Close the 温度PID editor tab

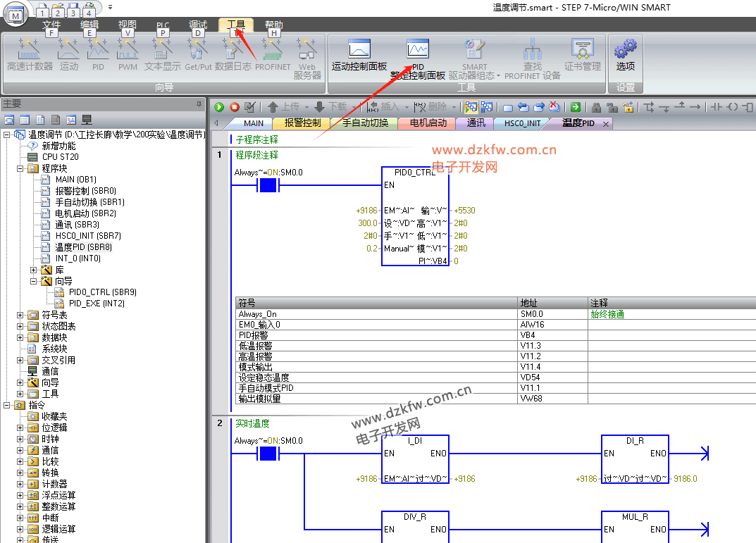coord(605,124)
